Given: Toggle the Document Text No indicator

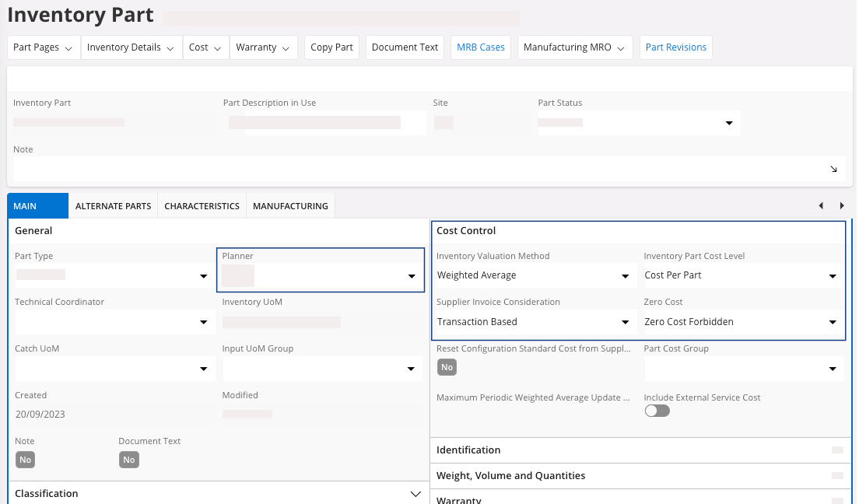Looking at the screenshot, I should click(x=129, y=460).
